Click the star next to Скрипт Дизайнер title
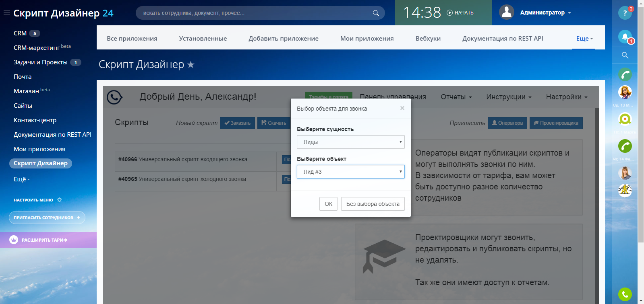The height and width of the screenshot is (304, 644). click(191, 65)
